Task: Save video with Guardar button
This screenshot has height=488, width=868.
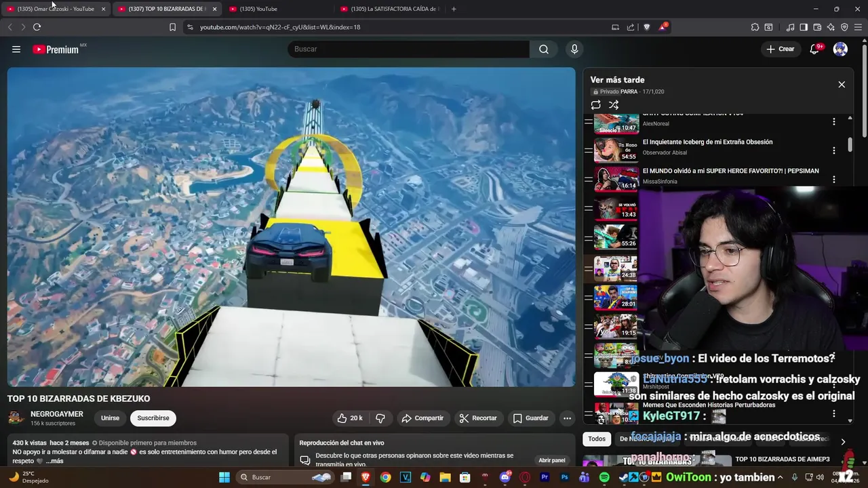Action: [x=530, y=418]
